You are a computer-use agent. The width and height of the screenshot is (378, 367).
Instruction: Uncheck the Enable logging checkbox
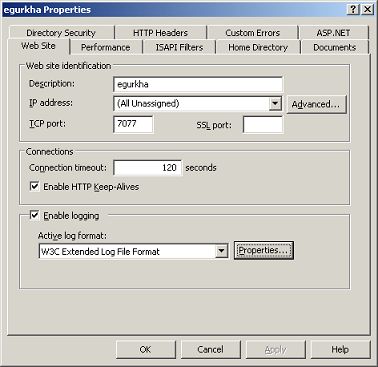[35, 215]
